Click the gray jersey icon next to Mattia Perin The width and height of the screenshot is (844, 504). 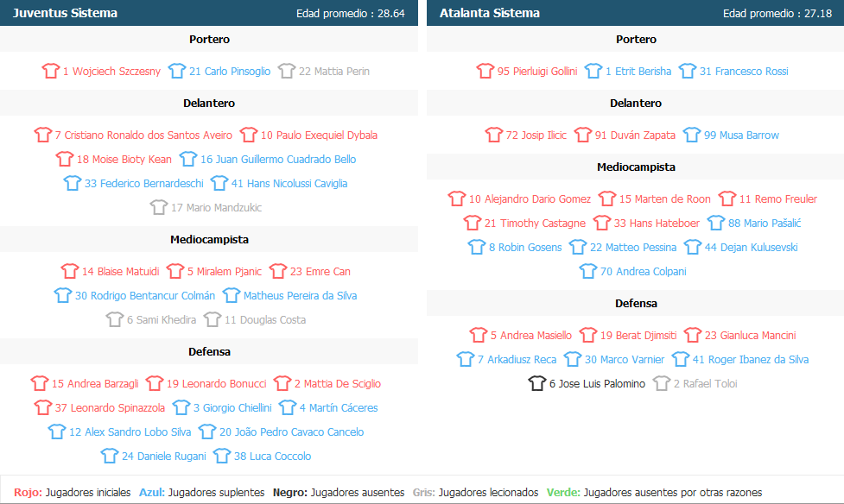click(287, 71)
